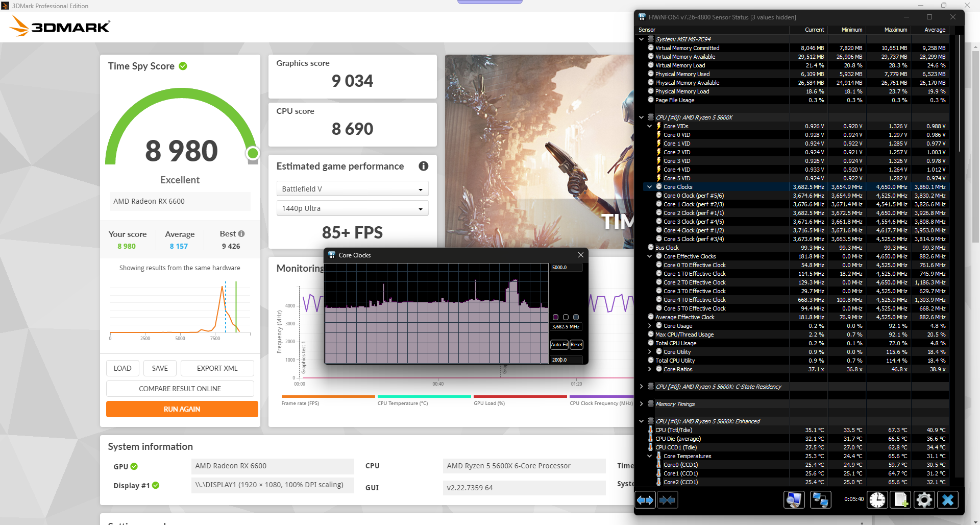Screen dimensions: 980x525
Task: Click the 5000.0 graph maximum field
Action: [x=567, y=268]
